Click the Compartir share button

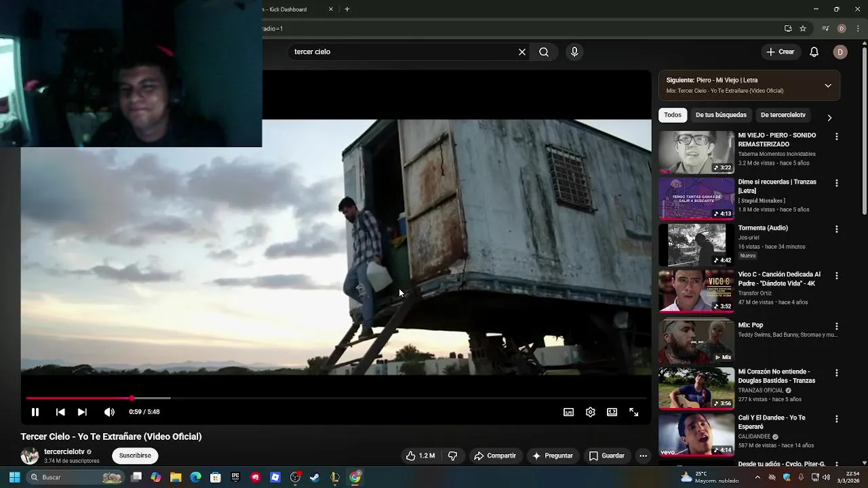click(495, 456)
